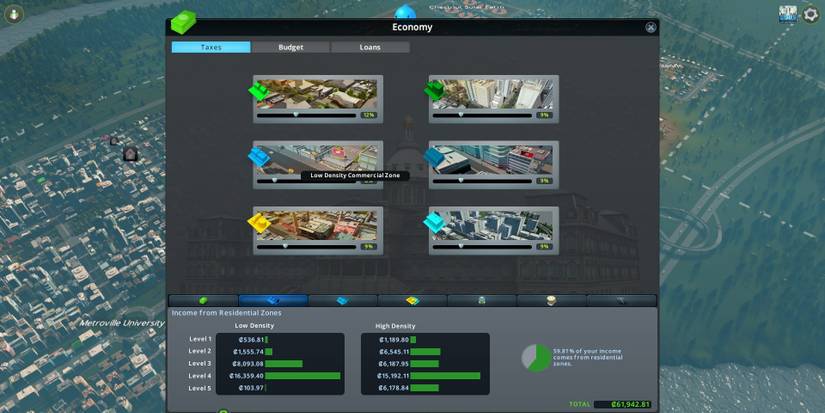Click the green Economy cube icon in header
This screenshot has width=825, height=413.
pyautogui.click(x=183, y=23)
